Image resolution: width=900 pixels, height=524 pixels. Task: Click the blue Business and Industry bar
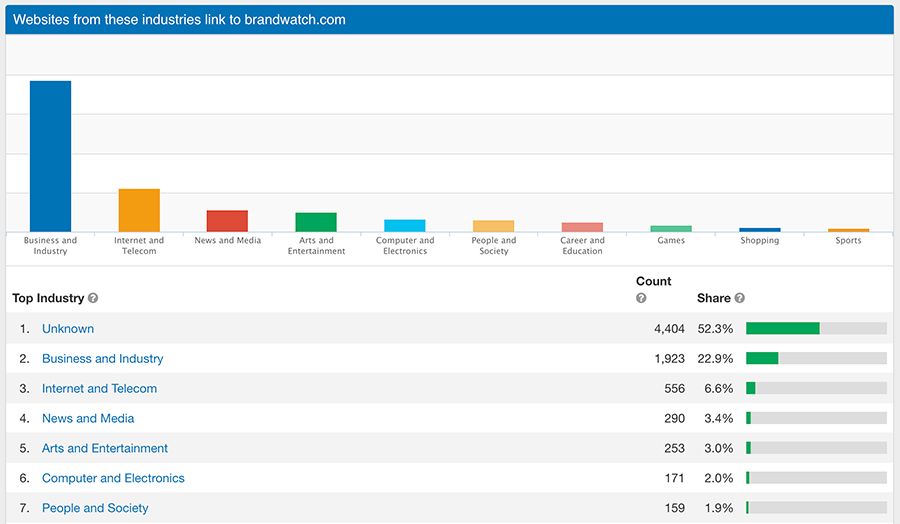[x=50, y=156]
